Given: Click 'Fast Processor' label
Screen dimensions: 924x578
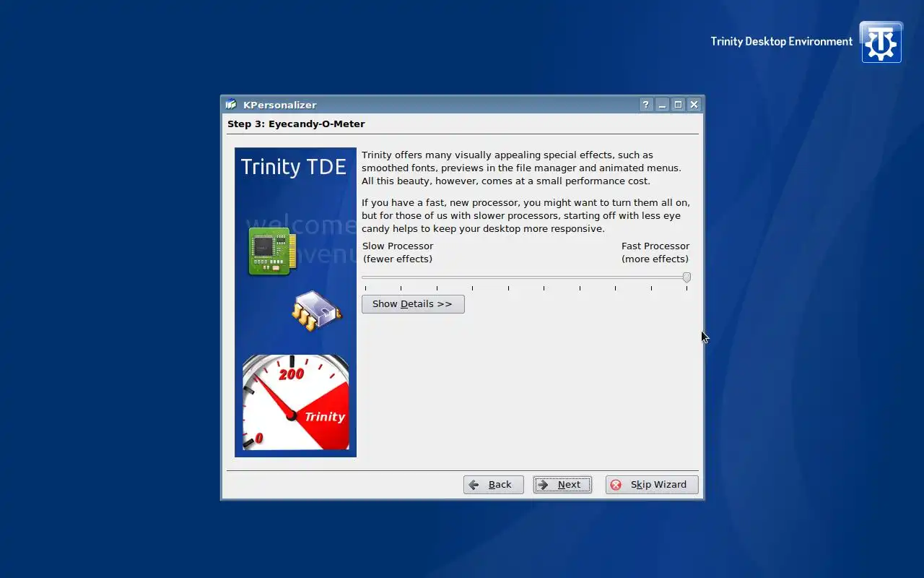Looking at the screenshot, I should click(x=655, y=246).
